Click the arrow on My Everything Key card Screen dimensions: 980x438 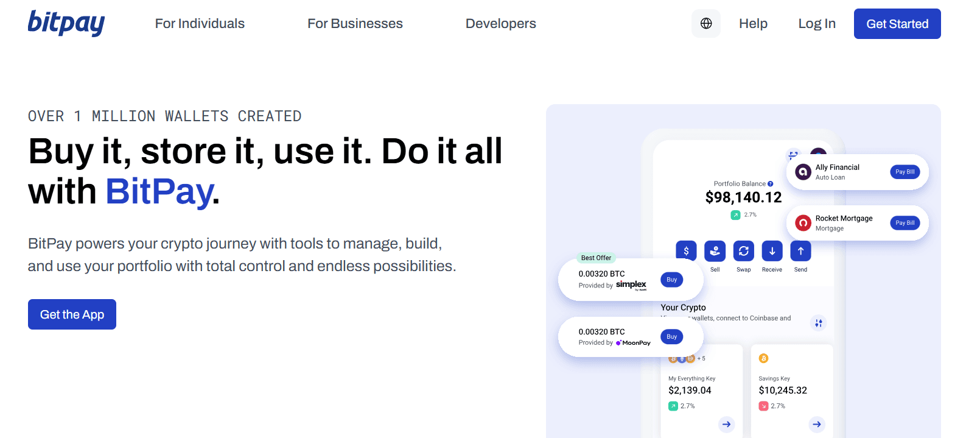coord(726,424)
